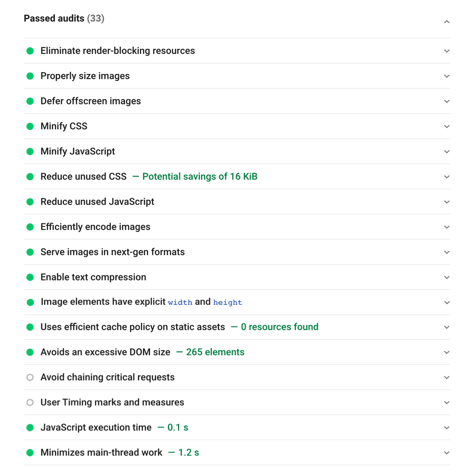Open Reduce unused JavaScript audit row

pos(97,202)
